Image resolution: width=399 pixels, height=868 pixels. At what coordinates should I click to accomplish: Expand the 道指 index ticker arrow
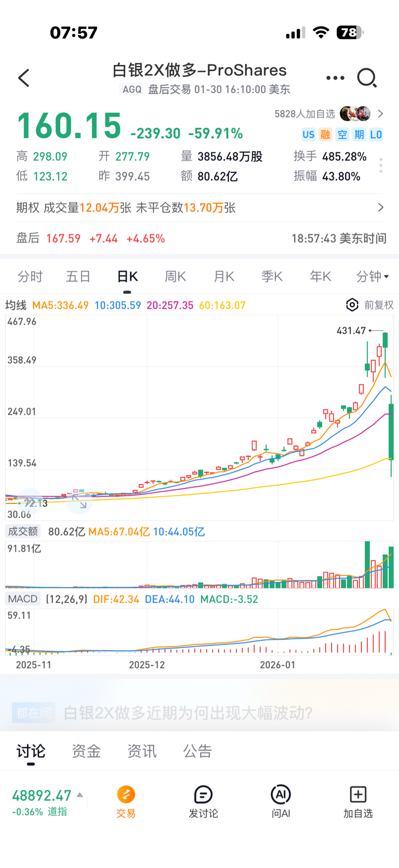(80, 795)
